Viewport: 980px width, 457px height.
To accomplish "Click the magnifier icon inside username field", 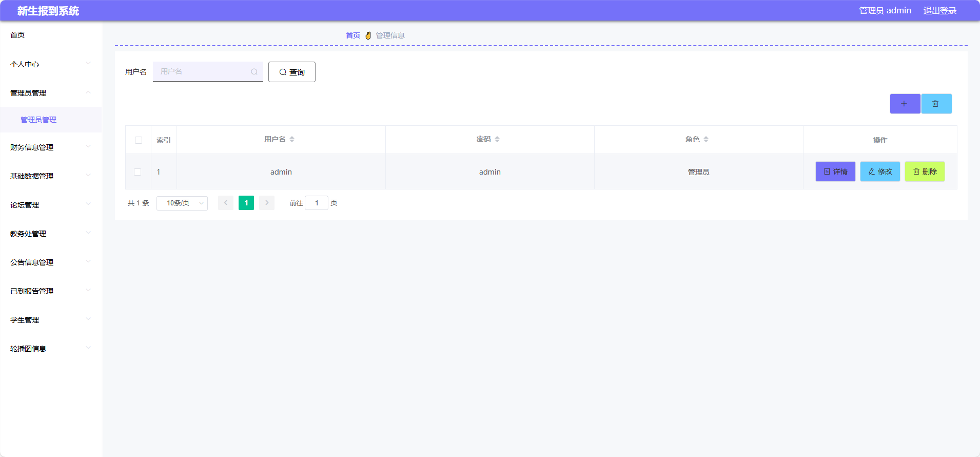I will [x=254, y=72].
